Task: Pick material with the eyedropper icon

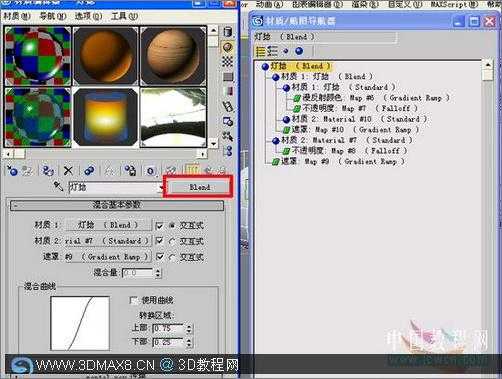Action: [58, 186]
